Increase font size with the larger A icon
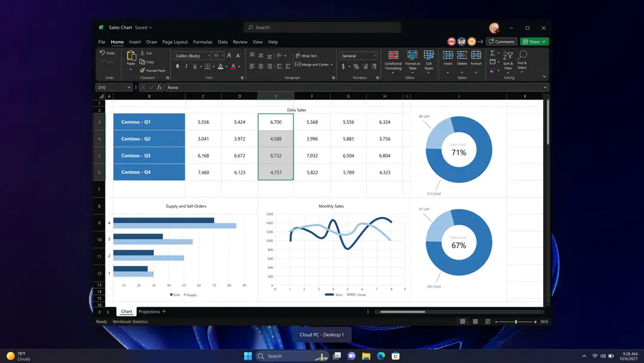Viewport: 644px width, 363px height. (229, 56)
